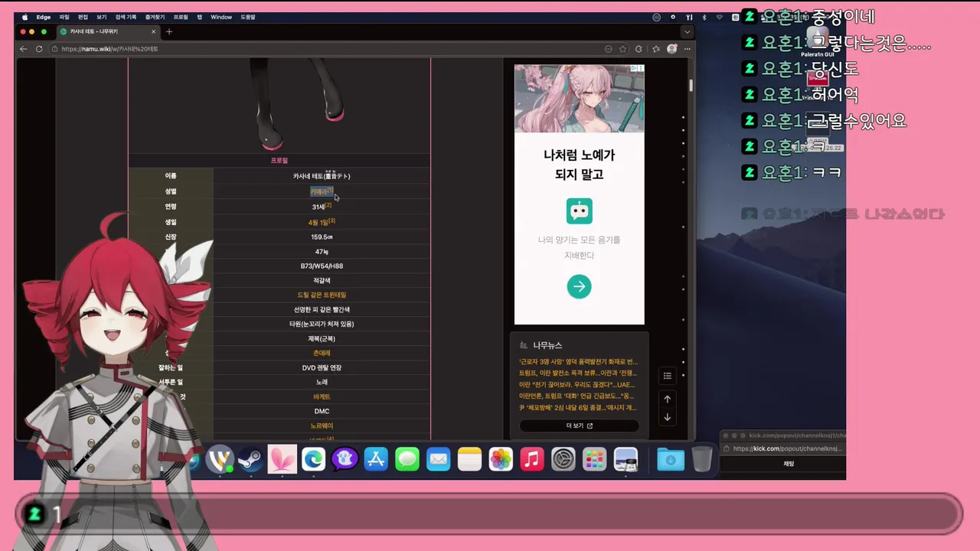Expand the tab search chevron

688,31
